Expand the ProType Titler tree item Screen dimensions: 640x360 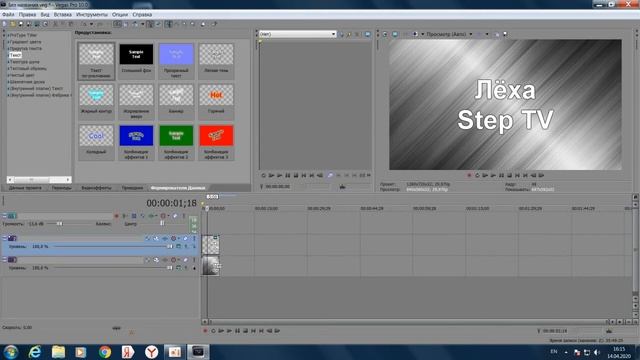[8, 36]
